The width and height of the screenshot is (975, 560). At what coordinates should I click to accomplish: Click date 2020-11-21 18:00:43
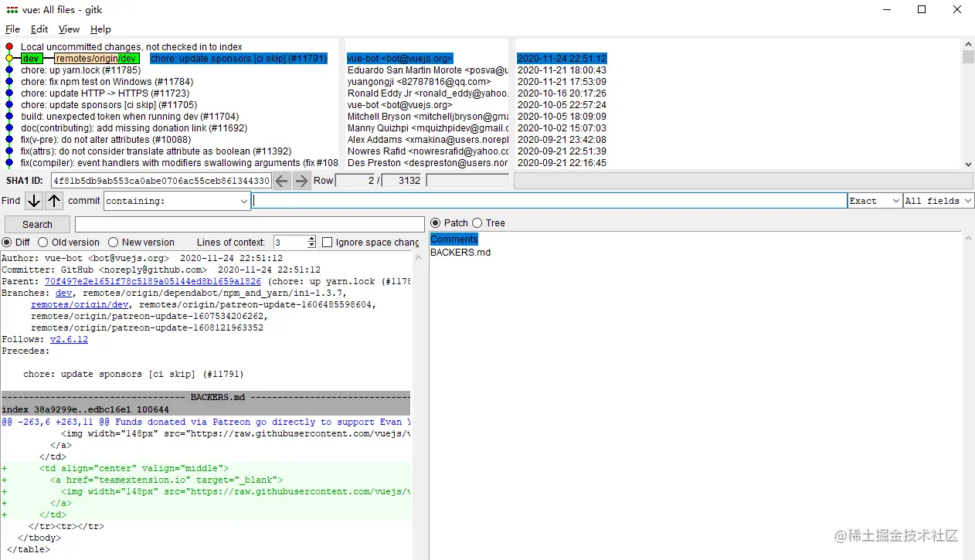[x=562, y=70]
